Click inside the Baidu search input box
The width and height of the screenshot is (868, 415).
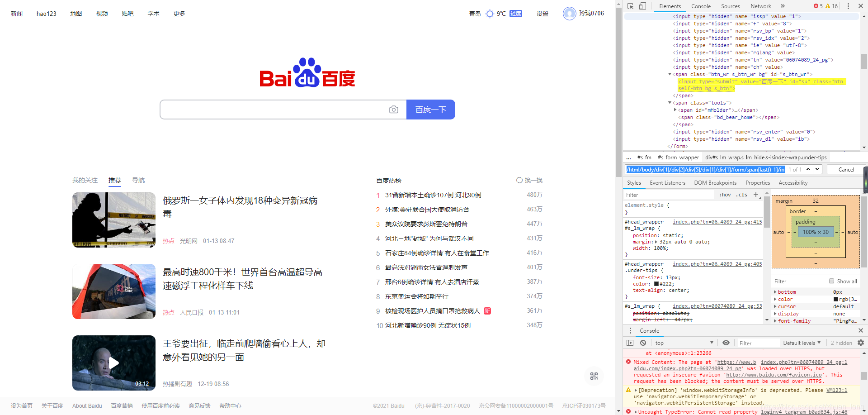tap(271, 109)
